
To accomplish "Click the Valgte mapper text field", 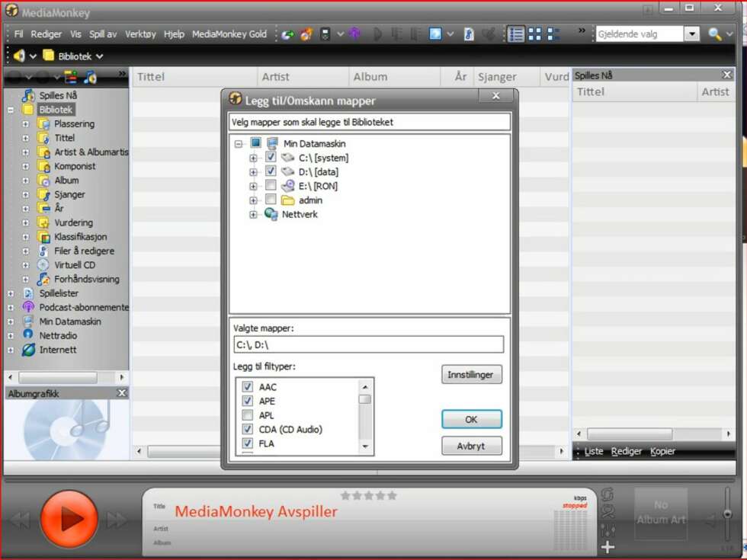I will coord(369,344).
